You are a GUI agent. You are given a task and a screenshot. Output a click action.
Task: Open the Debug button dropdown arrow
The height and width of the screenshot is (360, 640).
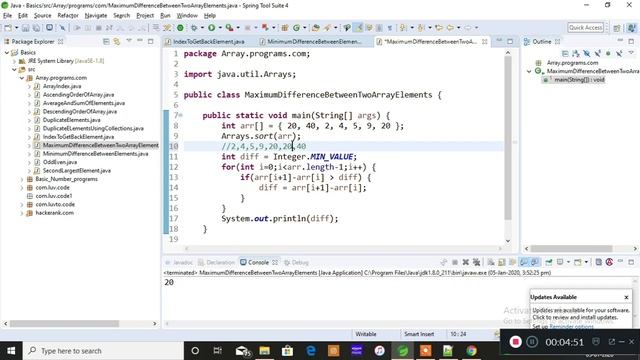coord(202,28)
